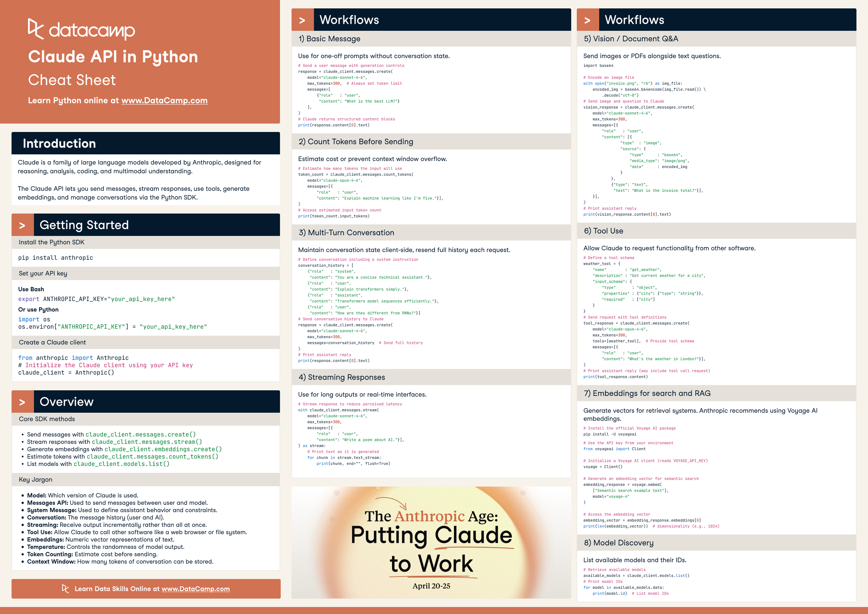Click 'print(model.id)' code line

click(x=609, y=594)
